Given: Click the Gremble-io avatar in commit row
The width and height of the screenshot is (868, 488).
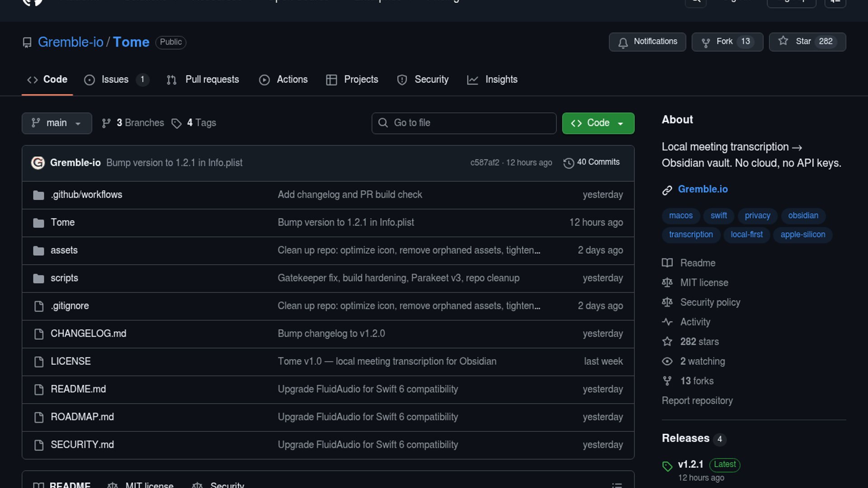Looking at the screenshot, I should point(38,163).
